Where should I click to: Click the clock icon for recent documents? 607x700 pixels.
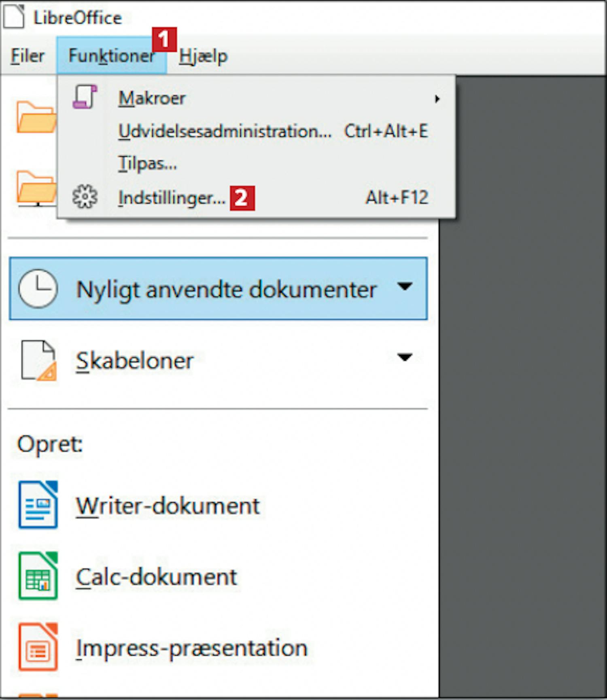(38, 289)
